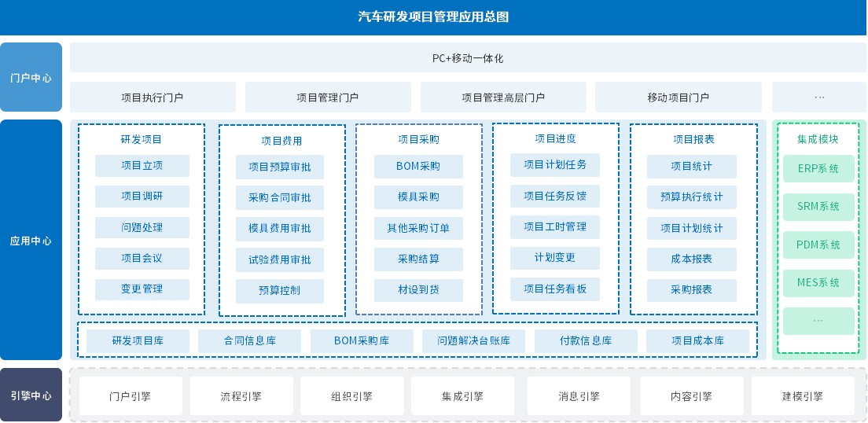Select 项目调研 box
Screen dimensions: 868x423
[x=142, y=197]
